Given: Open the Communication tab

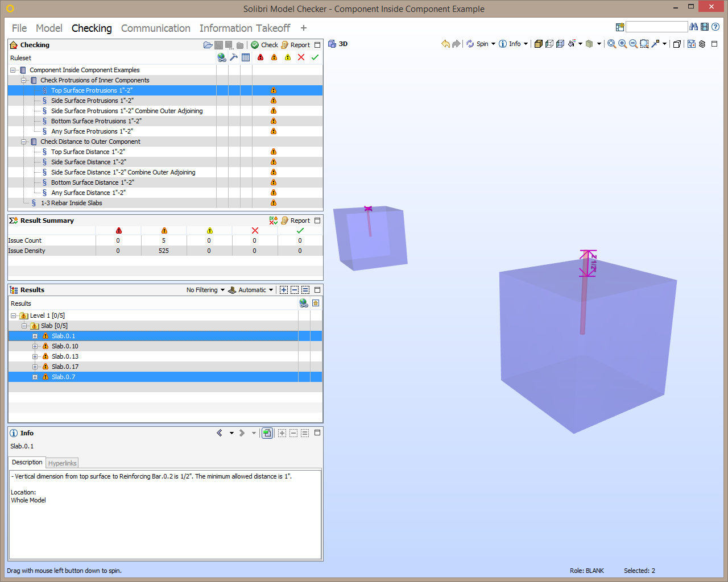Looking at the screenshot, I should coord(156,28).
